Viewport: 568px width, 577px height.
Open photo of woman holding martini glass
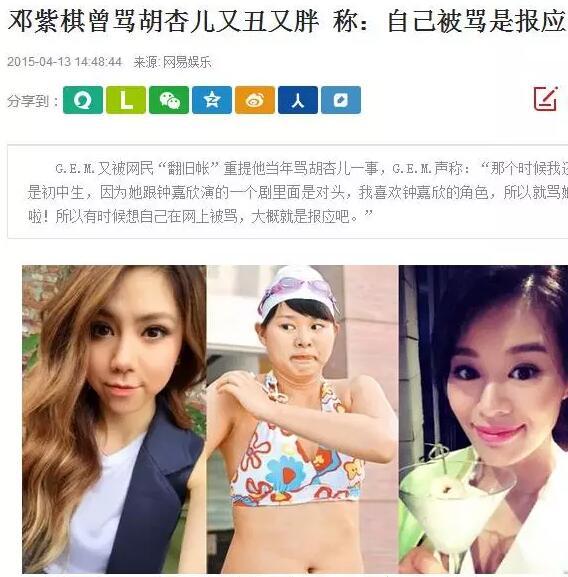coord(483,419)
